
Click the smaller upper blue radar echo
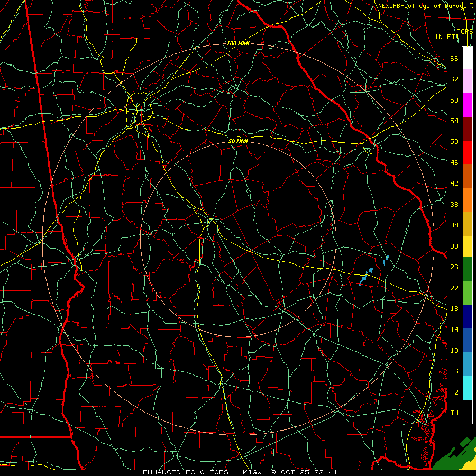(386, 260)
